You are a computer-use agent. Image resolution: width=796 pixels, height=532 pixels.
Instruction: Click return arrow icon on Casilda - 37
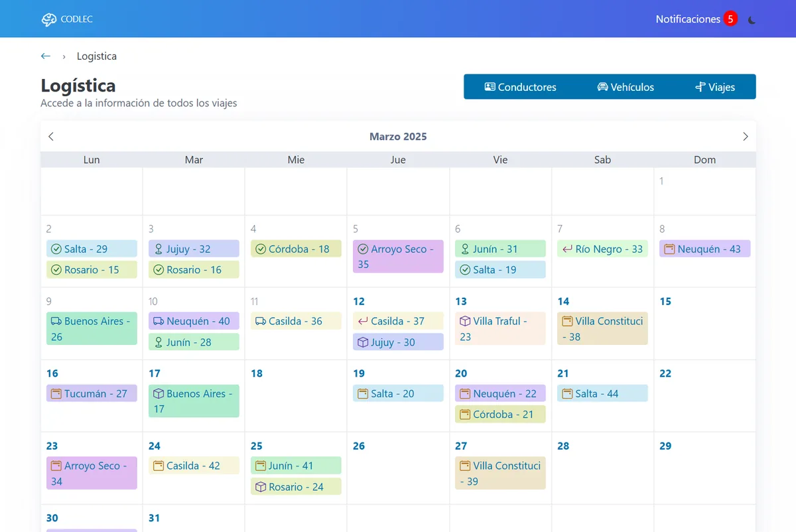coord(363,321)
